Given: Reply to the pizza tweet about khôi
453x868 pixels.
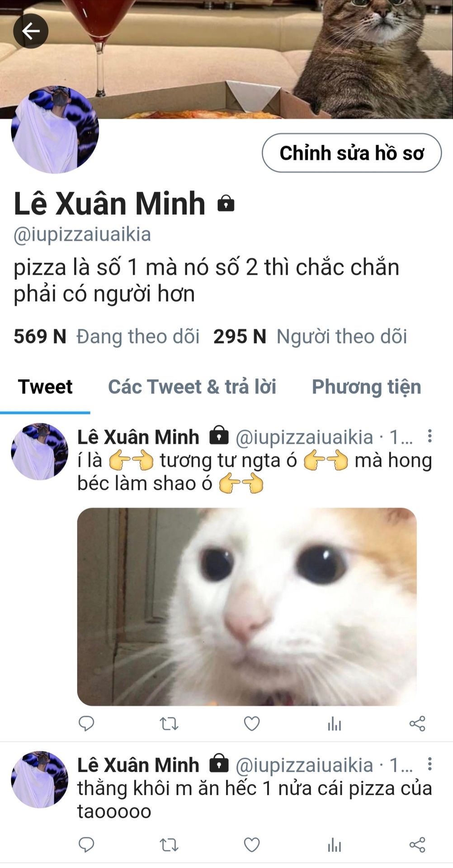Looking at the screenshot, I should (86, 844).
